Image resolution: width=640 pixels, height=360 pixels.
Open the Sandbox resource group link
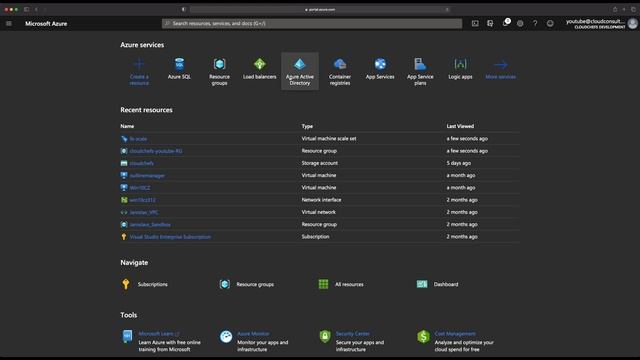click(x=150, y=224)
